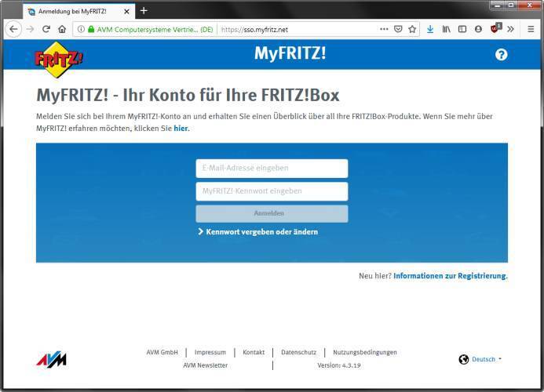Open page actions three-dots menu
Viewport: 544px width, 392px height.
[x=384, y=29]
